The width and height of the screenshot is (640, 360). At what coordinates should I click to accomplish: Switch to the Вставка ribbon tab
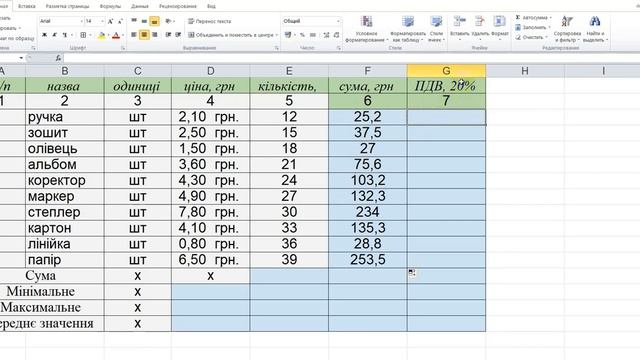[x=27, y=7]
